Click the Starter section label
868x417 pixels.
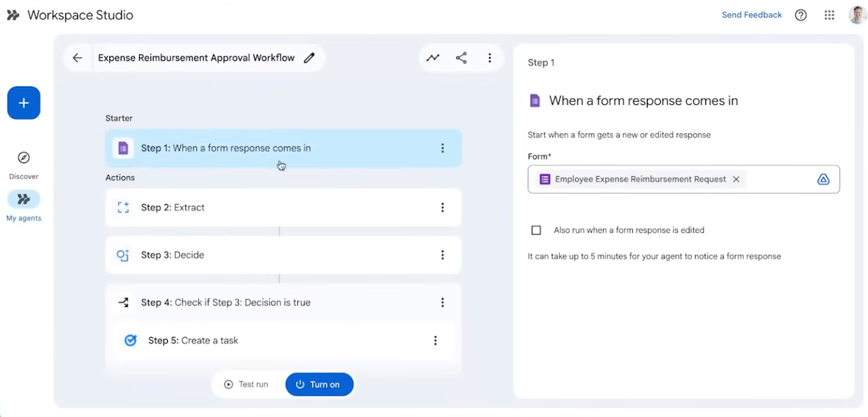click(x=119, y=118)
